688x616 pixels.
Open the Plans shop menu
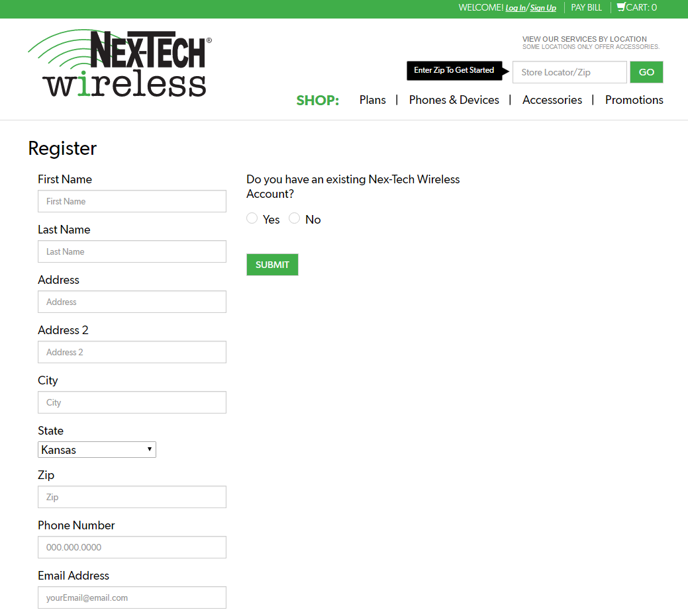click(373, 100)
